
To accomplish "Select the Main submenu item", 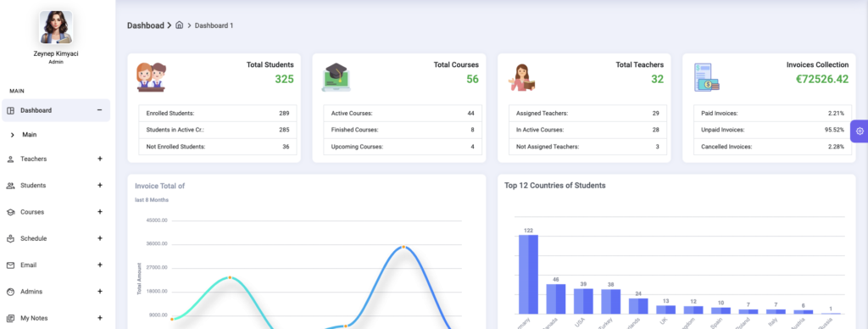I will tap(30, 135).
